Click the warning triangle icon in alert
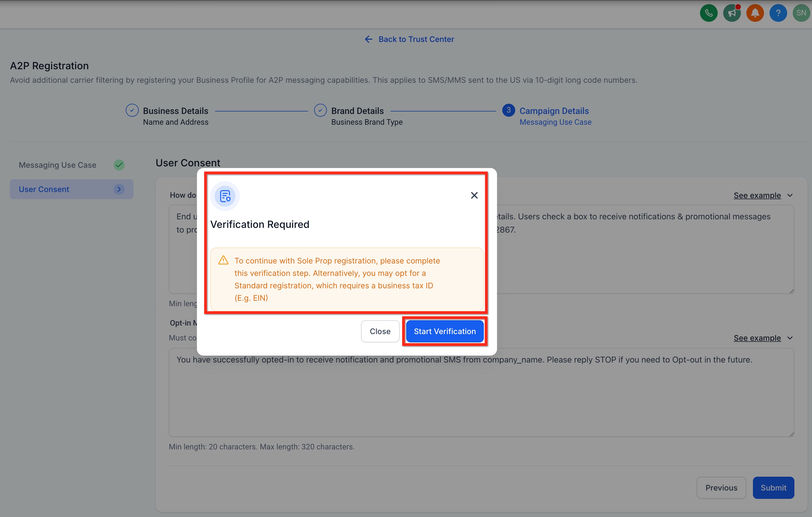This screenshot has width=812, height=517. coord(223,260)
